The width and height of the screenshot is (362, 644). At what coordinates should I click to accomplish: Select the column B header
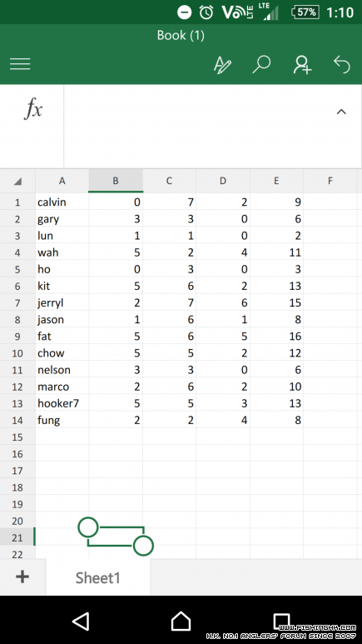(x=116, y=181)
